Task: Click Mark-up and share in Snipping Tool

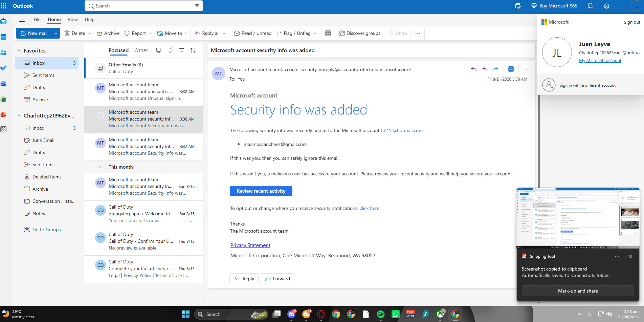Action: coord(578,291)
